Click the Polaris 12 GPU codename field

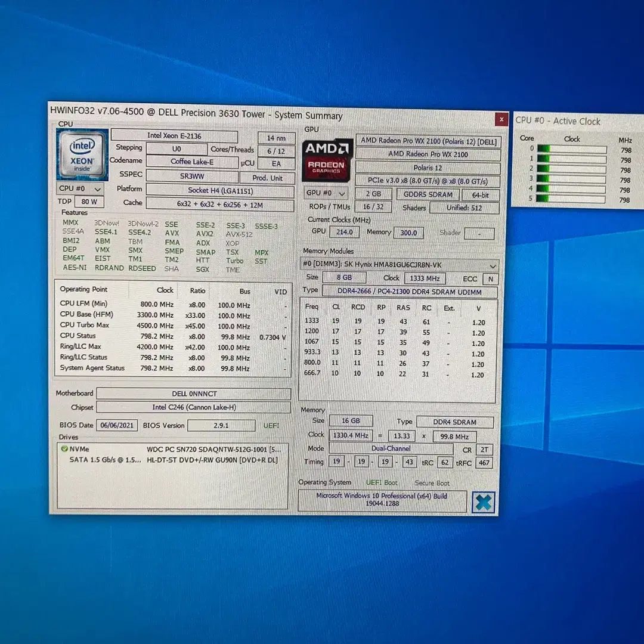pos(428,168)
